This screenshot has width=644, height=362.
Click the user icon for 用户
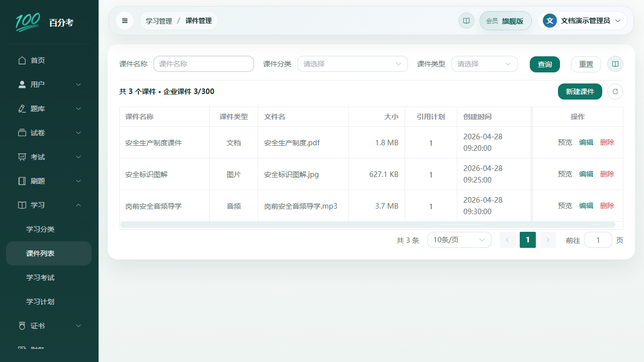pos(22,84)
